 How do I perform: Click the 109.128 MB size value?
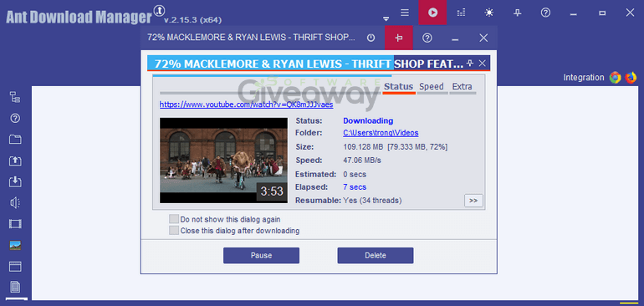[x=363, y=146]
